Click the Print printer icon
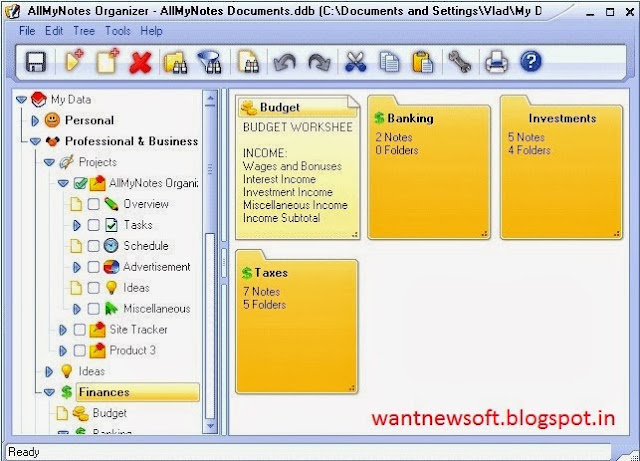This screenshot has height=461, width=640. coord(496,62)
